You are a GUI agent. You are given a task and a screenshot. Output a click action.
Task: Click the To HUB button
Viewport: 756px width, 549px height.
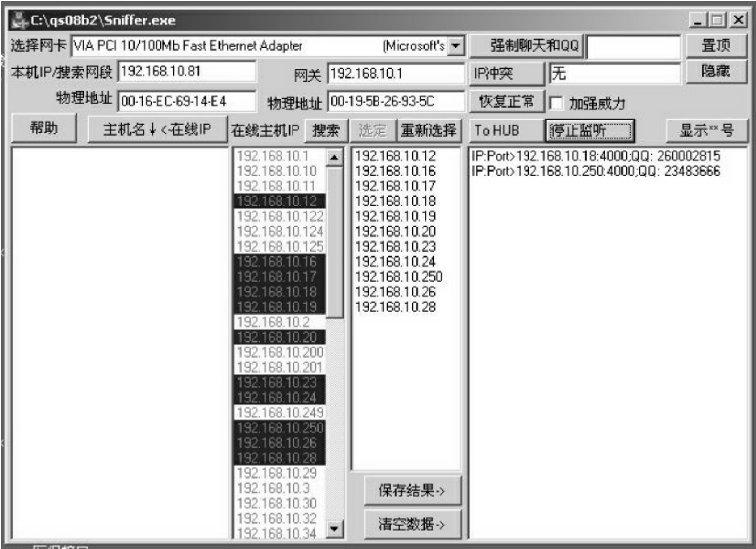(506, 130)
